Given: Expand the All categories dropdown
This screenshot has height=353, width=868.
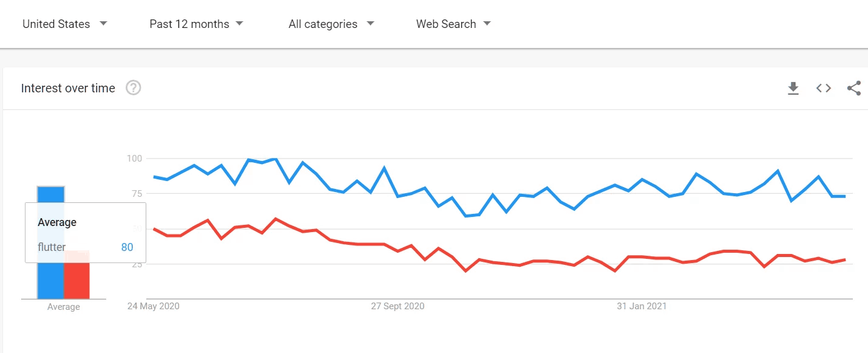Looking at the screenshot, I should (331, 24).
